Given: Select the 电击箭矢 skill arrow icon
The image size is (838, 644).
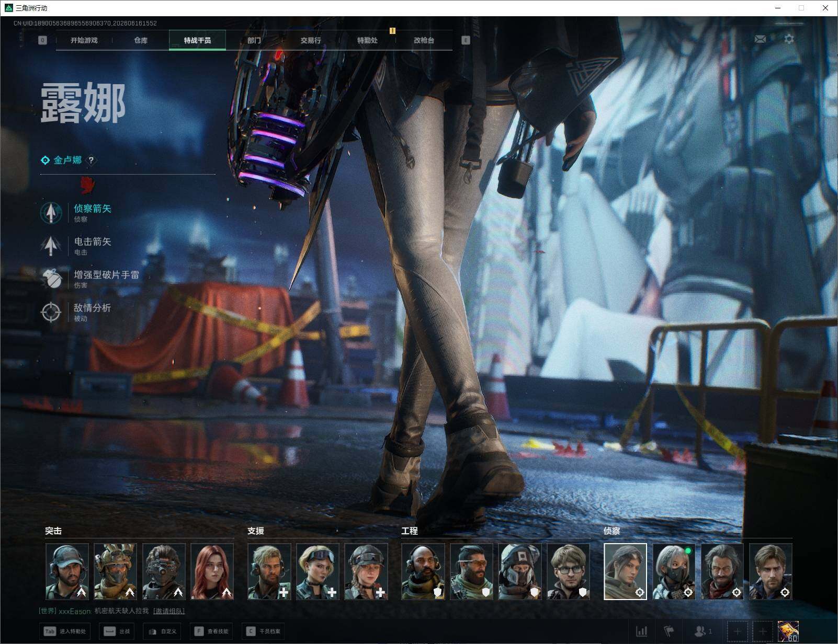Looking at the screenshot, I should point(51,246).
